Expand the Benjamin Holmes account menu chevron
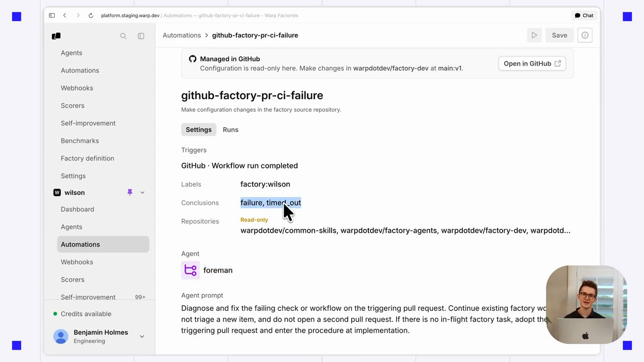Viewport: 644px width, 362px height. (142, 336)
